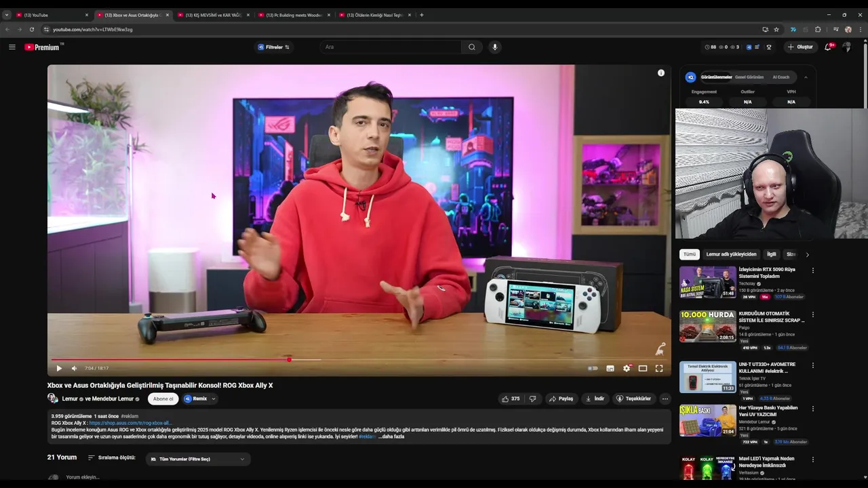Mute the video with the volume icon

pos(75,368)
